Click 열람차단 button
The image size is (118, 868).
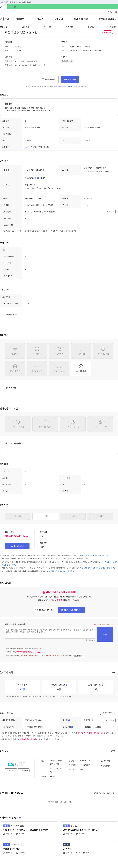coord(23,770)
